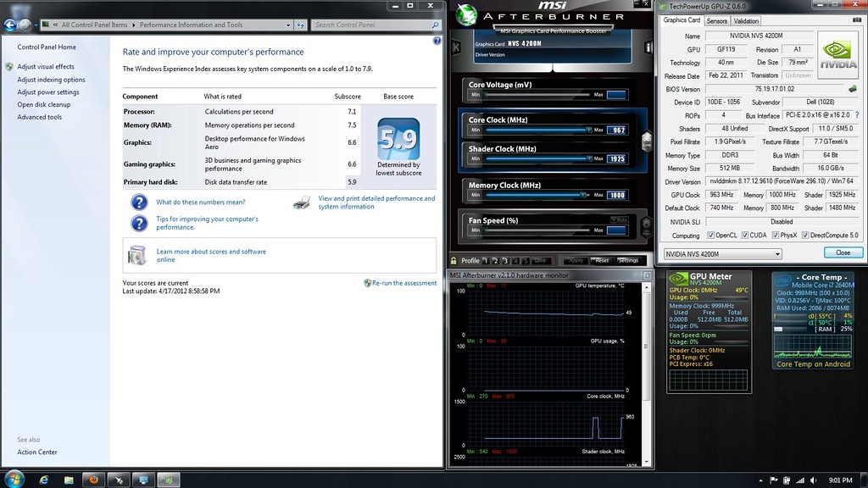Show hidden system tray icons arrow

760,480
